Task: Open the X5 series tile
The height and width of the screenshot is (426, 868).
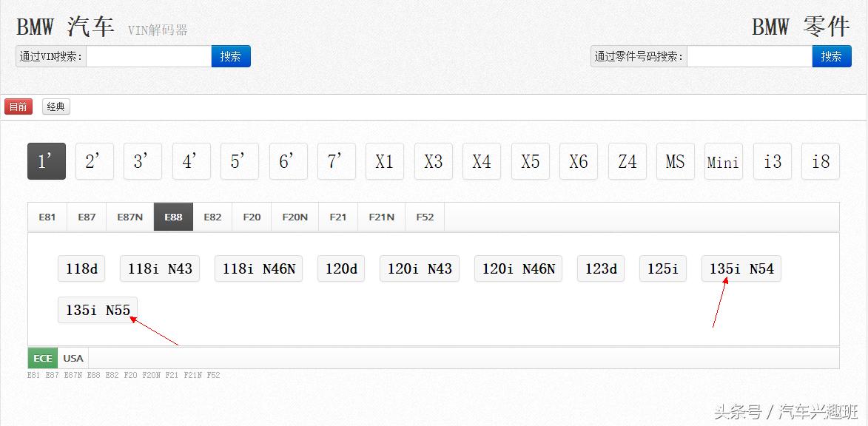Action: 531,161
